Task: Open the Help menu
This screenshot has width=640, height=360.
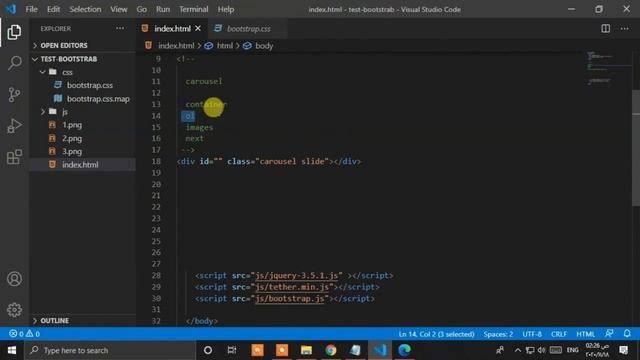Action: (226, 9)
